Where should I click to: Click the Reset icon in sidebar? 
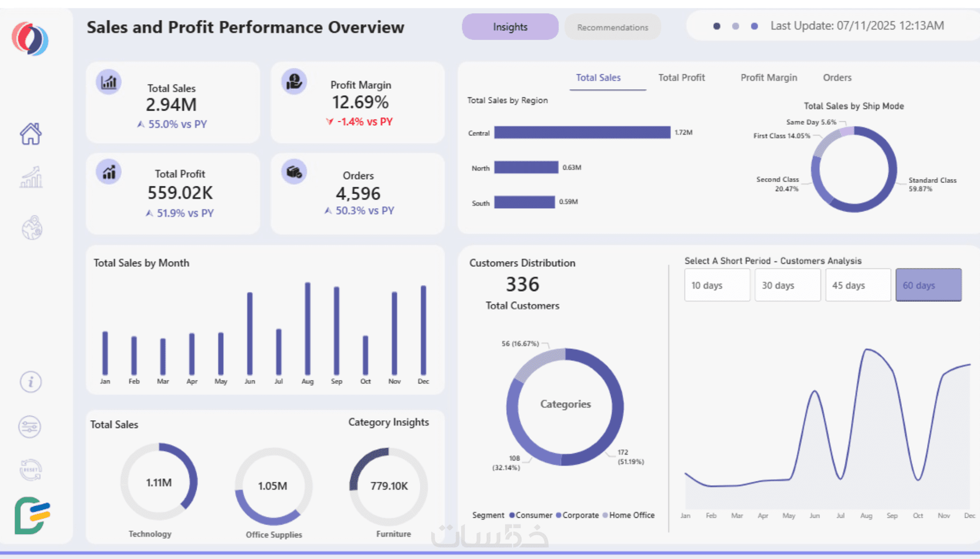pos(31,470)
